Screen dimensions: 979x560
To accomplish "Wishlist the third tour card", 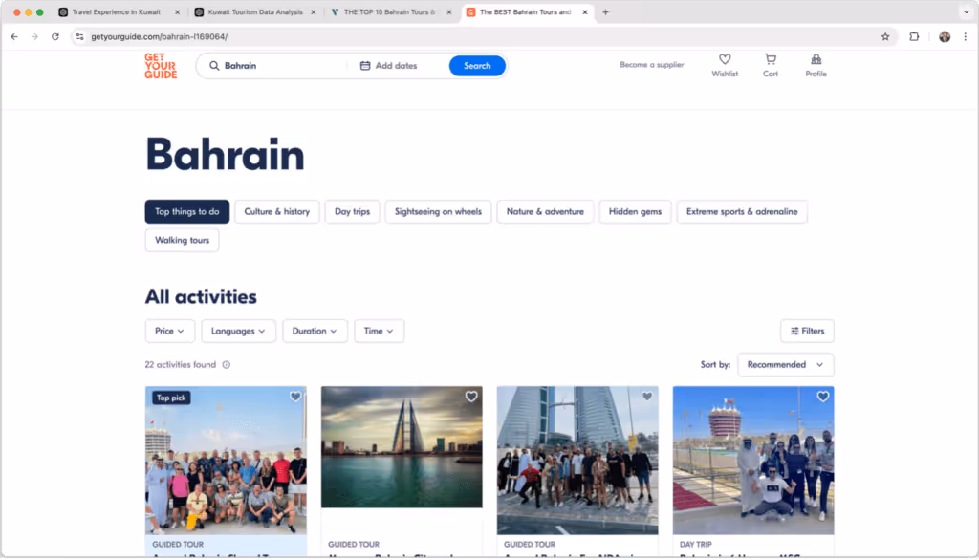I will pos(647,397).
